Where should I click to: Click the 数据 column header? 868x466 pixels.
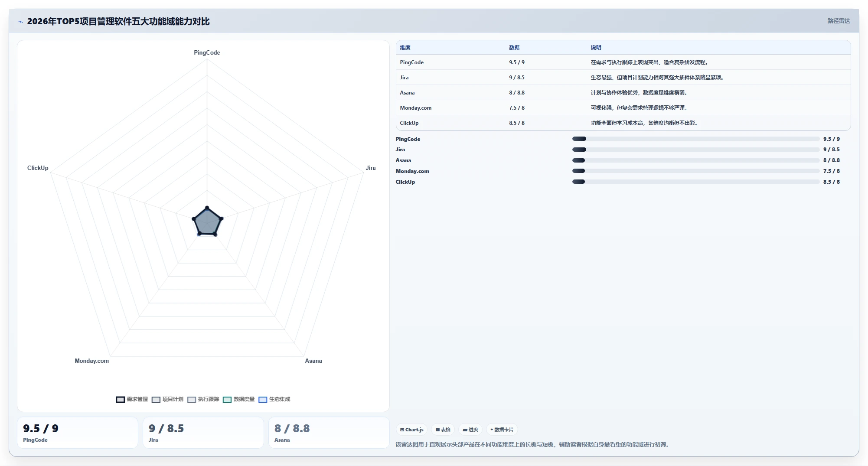[514, 48]
